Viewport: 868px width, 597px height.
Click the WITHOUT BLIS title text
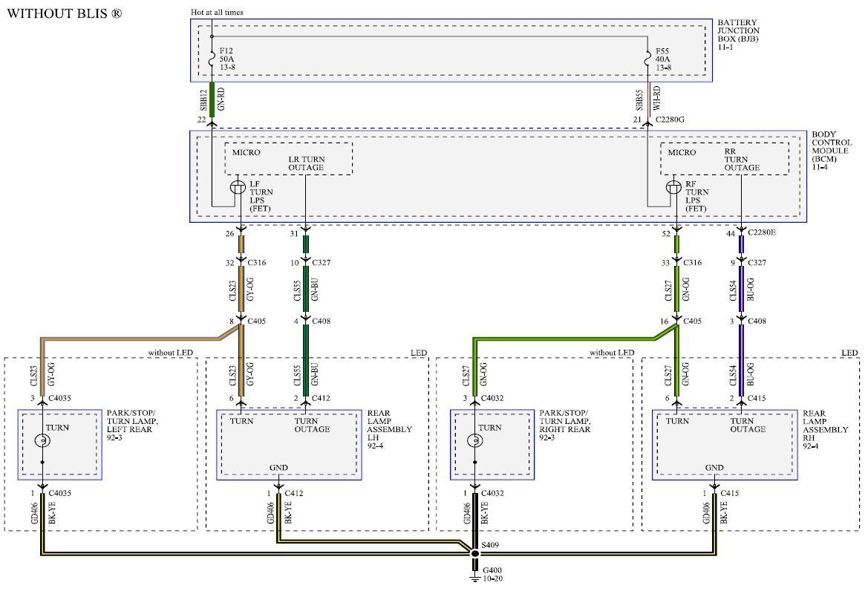coord(65,13)
